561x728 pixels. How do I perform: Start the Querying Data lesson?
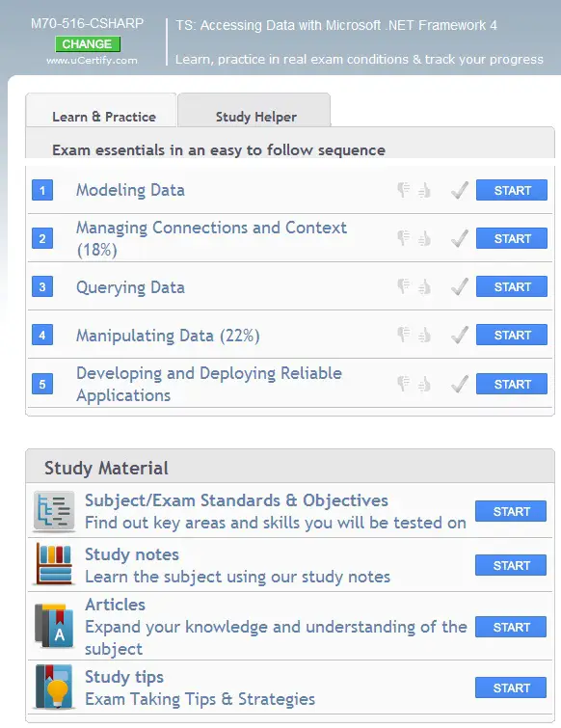click(x=511, y=287)
